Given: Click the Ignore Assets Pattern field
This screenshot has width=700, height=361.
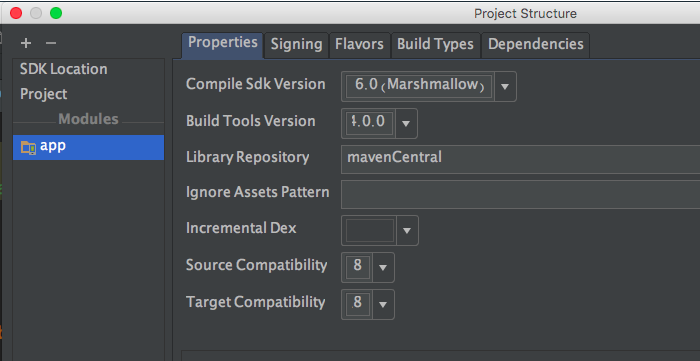Looking at the screenshot, I should click(x=521, y=194).
